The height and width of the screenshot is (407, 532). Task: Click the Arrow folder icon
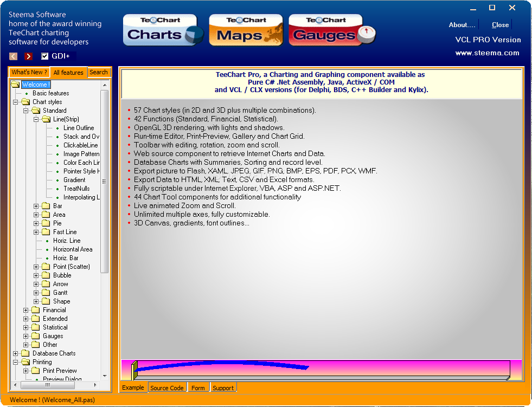click(x=46, y=284)
